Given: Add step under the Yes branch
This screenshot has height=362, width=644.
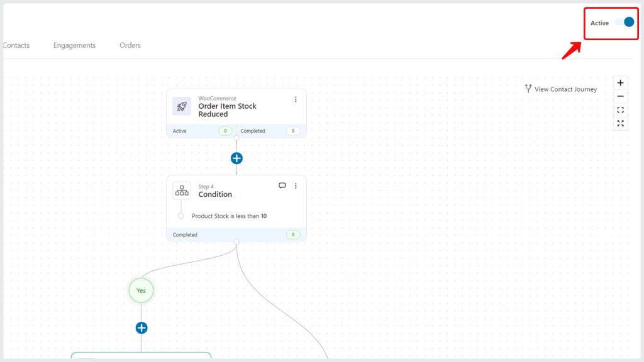Looking at the screenshot, I should (142, 328).
